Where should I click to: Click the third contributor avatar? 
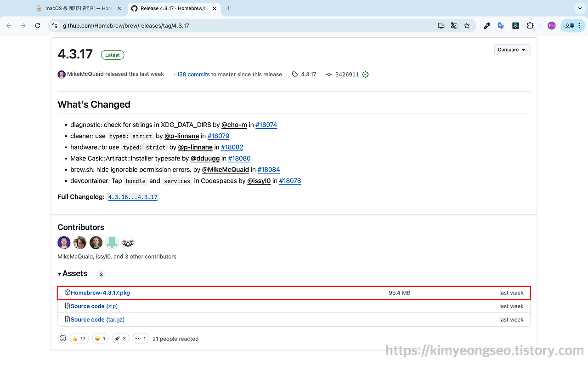click(x=96, y=242)
